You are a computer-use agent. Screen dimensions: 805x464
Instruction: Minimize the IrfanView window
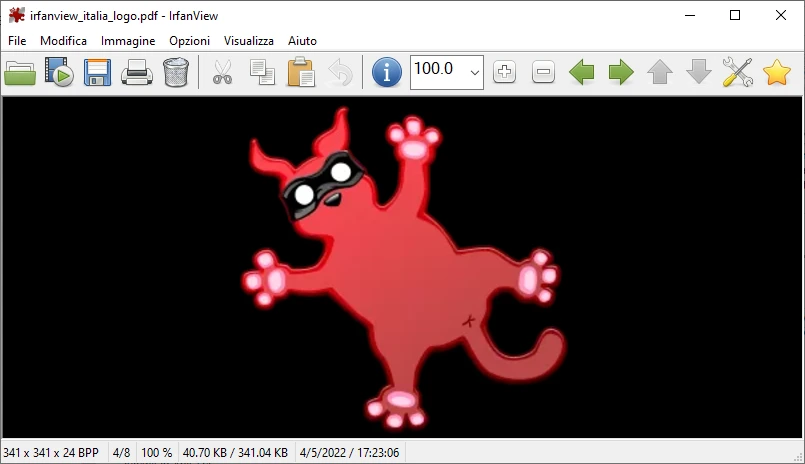tap(690, 15)
